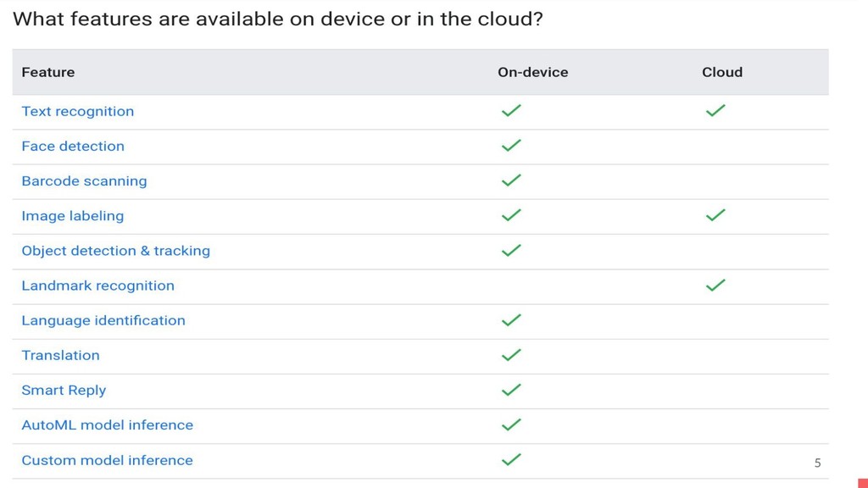The height and width of the screenshot is (488, 868).
Task: Click the Cloud column header
Action: pos(722,73)
